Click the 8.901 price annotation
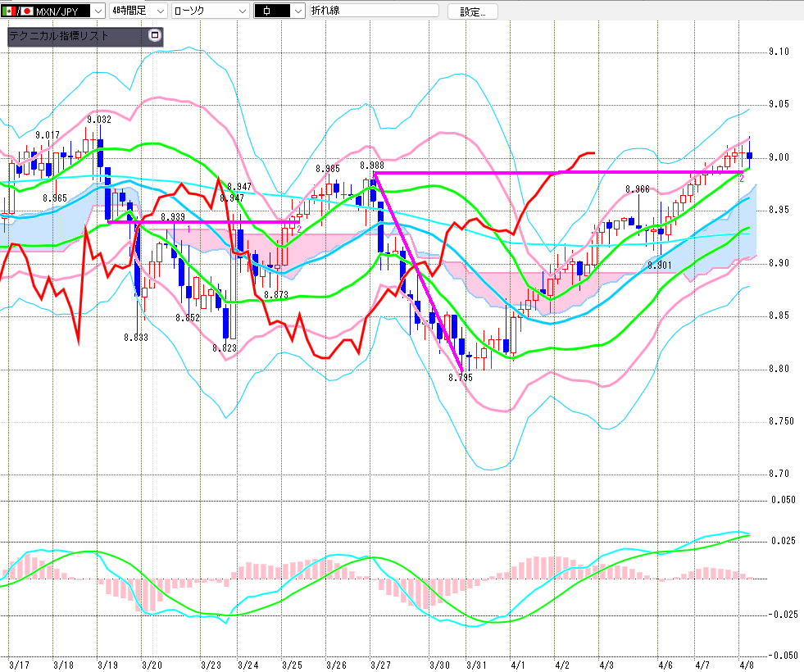804x672 pixels. 659,266
